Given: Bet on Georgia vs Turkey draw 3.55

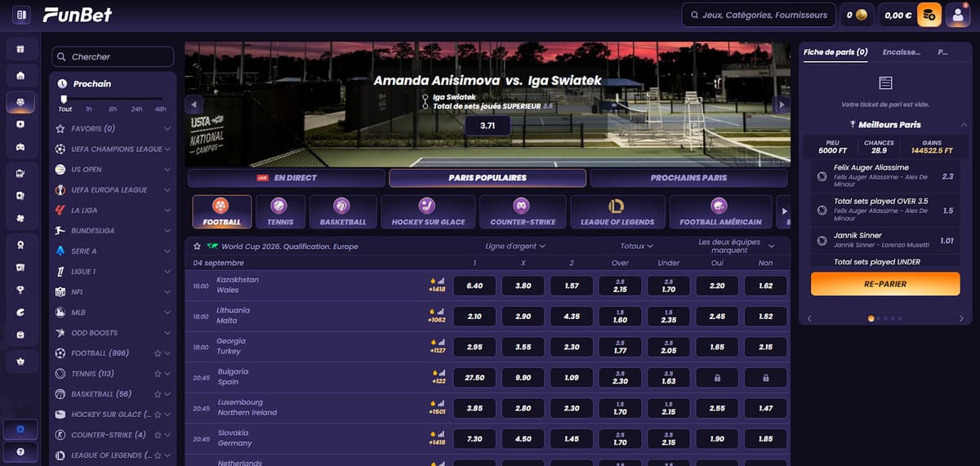Looking at the screenshot, I should pos(523,348).
